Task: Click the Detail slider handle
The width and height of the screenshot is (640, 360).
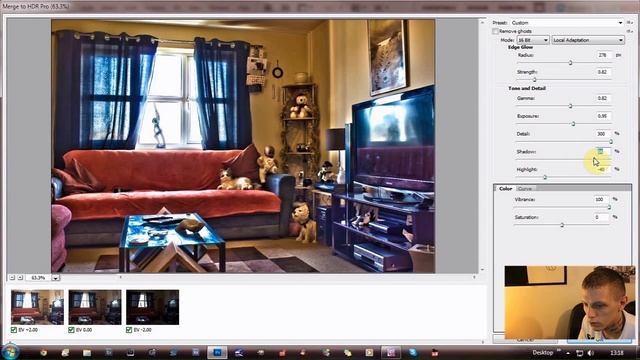Action: point(611,142)
